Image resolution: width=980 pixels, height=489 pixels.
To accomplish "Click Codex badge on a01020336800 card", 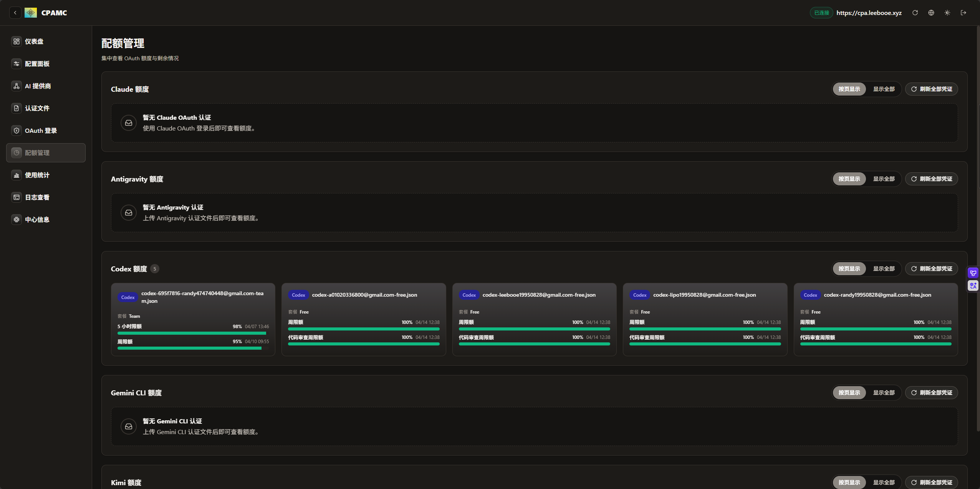I will [298, 295].
